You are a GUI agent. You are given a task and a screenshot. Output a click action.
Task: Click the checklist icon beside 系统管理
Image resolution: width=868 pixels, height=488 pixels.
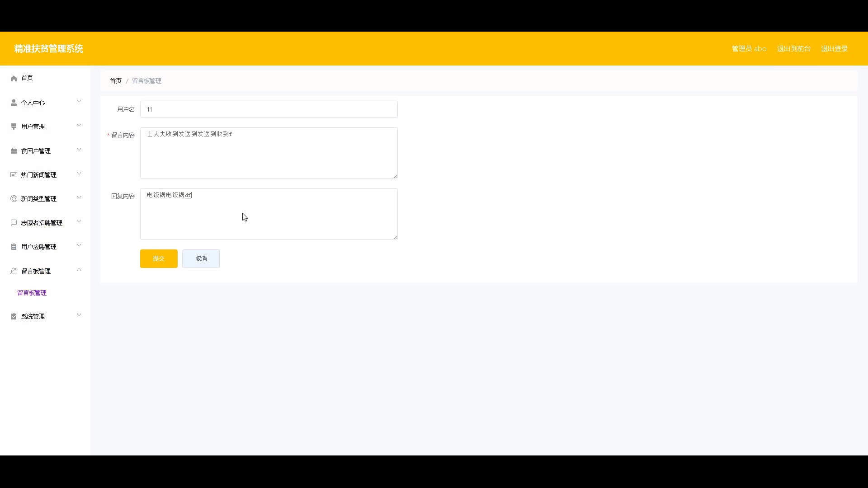click(x=14, y=316)
